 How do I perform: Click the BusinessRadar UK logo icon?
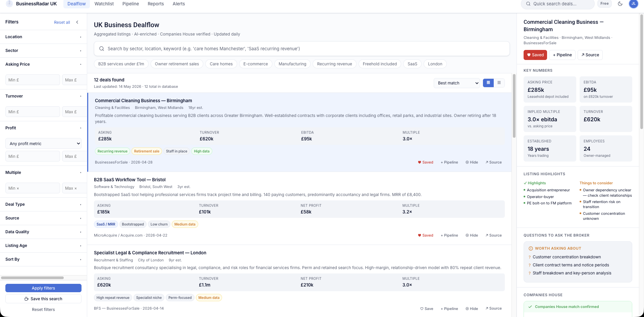tap(9, 4)
